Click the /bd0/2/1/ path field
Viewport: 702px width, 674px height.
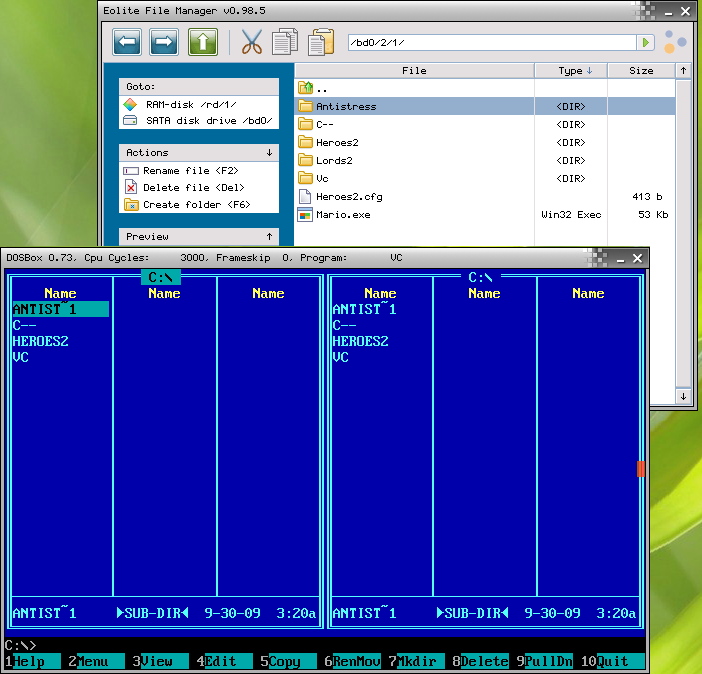490,43
